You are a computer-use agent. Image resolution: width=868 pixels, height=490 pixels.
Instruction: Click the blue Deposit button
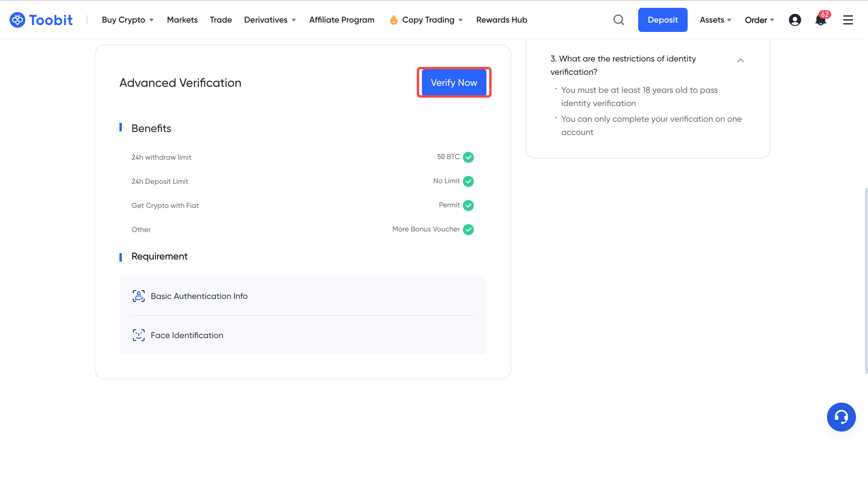(662, 20)
